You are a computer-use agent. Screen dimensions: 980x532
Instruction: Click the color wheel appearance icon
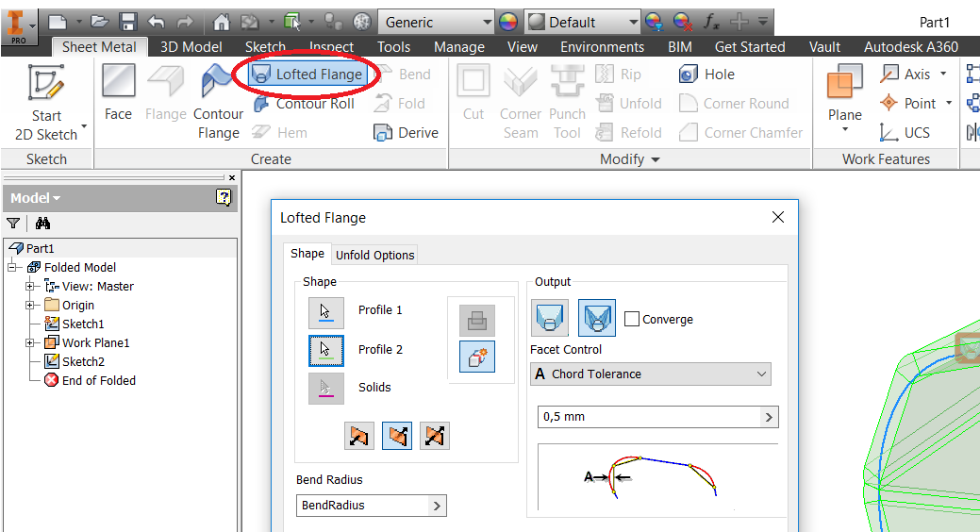[x=508, y=23]
